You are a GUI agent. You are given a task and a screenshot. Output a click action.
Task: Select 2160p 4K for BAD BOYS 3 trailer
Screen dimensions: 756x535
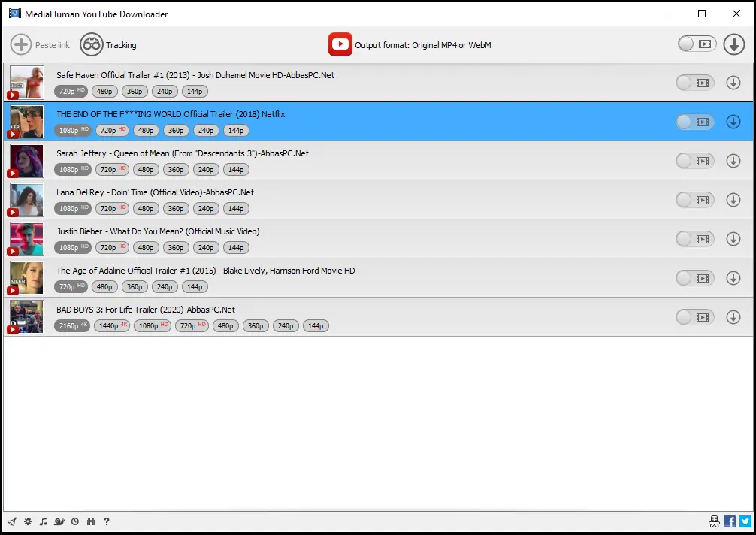(72, 326)
